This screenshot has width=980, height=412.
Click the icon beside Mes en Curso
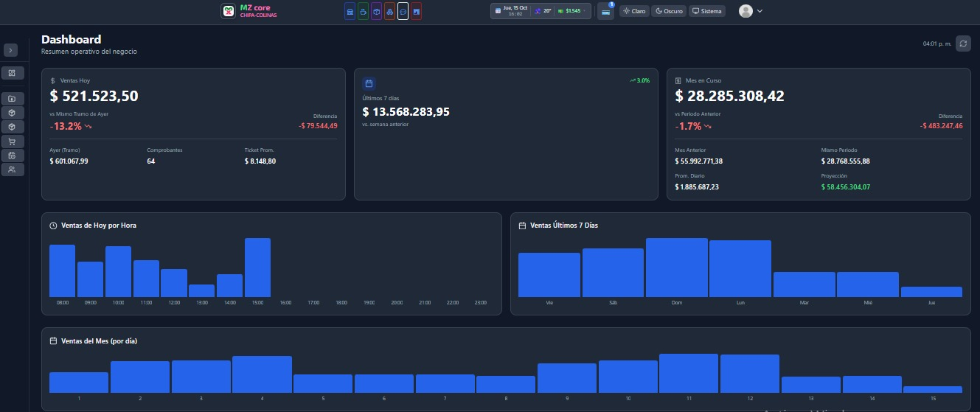coord(678,80)
